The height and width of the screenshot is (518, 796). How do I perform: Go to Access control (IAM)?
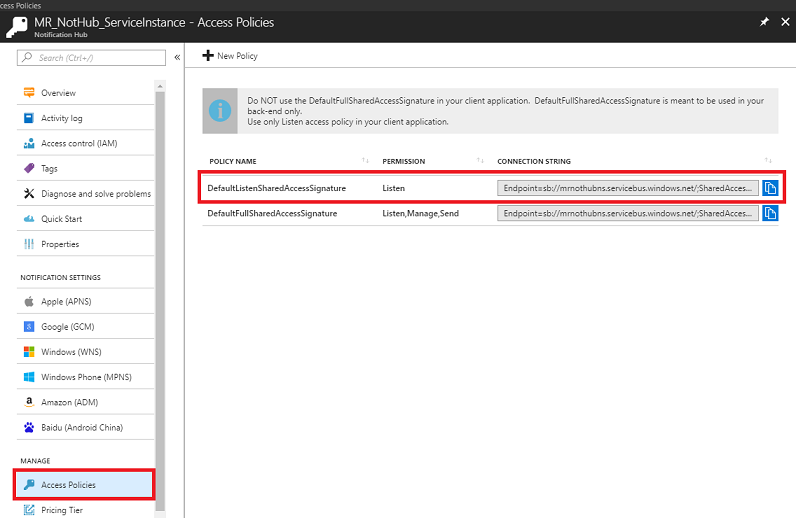coord(78,143)
